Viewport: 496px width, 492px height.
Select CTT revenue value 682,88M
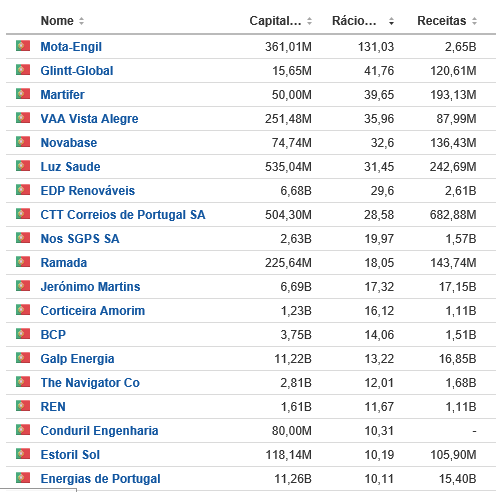click(453, 215)
